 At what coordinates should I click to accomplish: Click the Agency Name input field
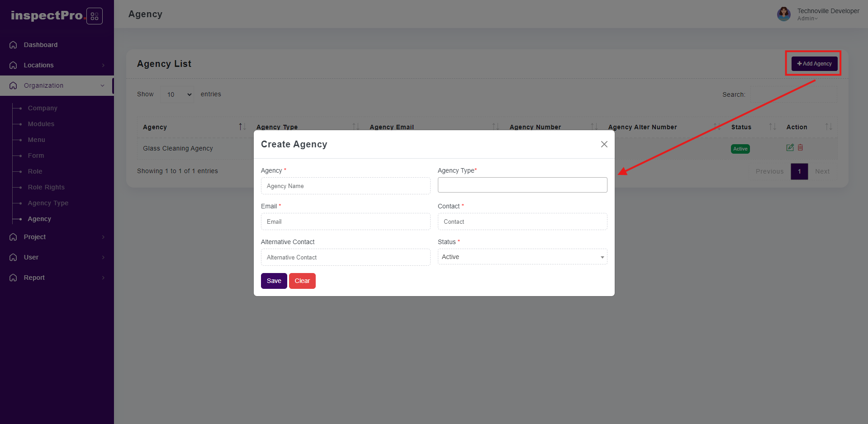pyautogui.click(x=345, y=186)
